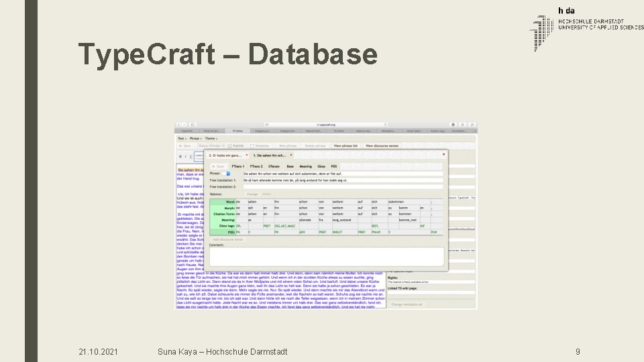Switch to phrase tab '2. Er hatte ein ganz...'
Image resolution: width=644 pixels, height=362 pixels.
[225, 156]
